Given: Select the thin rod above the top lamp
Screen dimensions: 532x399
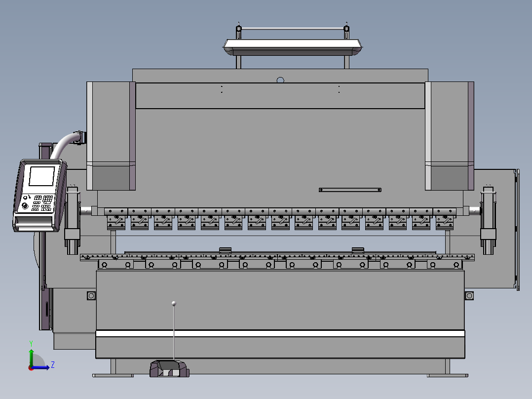Looking at the screenshot, I should pyautogui.click(x=293, y=29).
